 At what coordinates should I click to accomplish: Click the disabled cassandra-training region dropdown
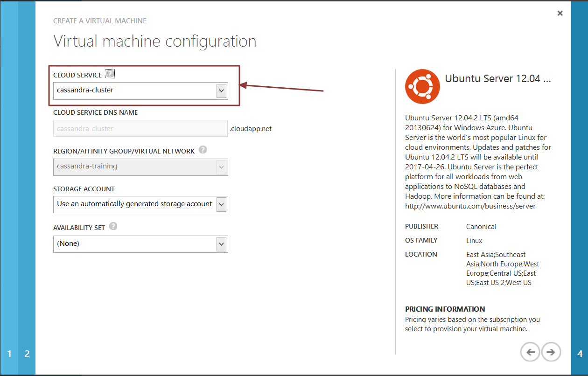(x=140, y=167)
